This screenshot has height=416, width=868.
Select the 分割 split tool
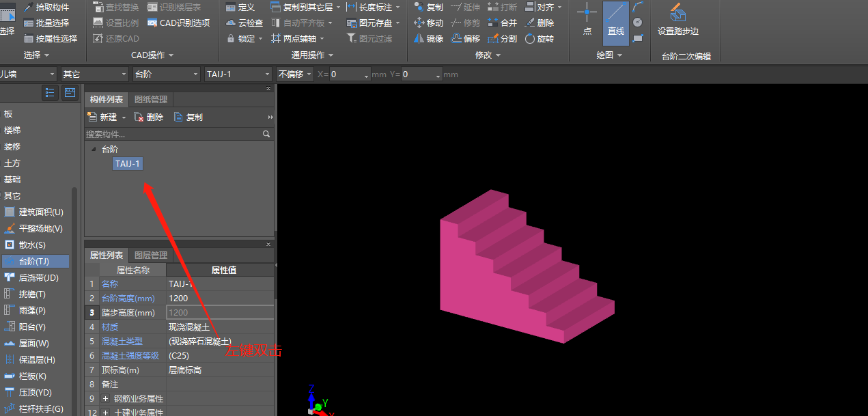(503, 39)
